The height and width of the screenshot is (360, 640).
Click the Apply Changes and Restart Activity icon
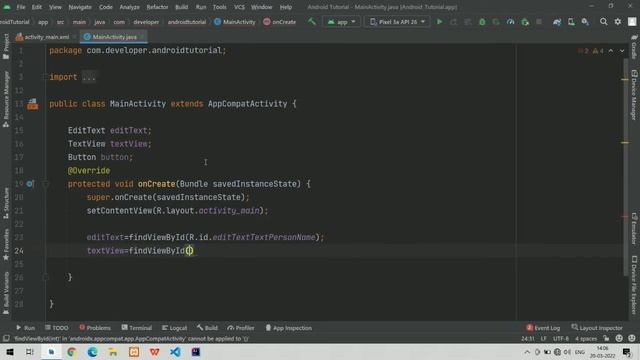tap(453, 22)
